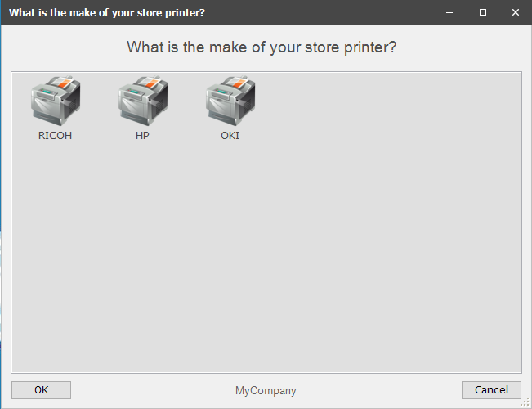
Task: Confirm selection with the OK button
Action: [41, 390]
